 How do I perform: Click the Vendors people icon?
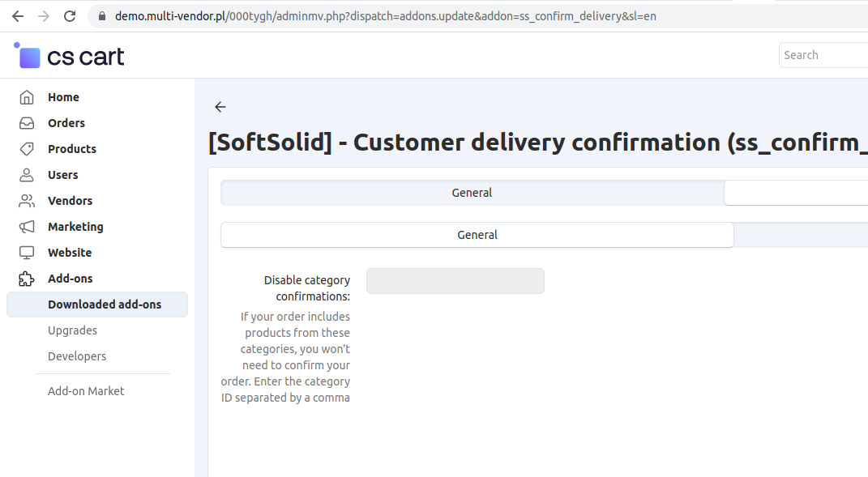pyautogui.click(x=27, y=201)
